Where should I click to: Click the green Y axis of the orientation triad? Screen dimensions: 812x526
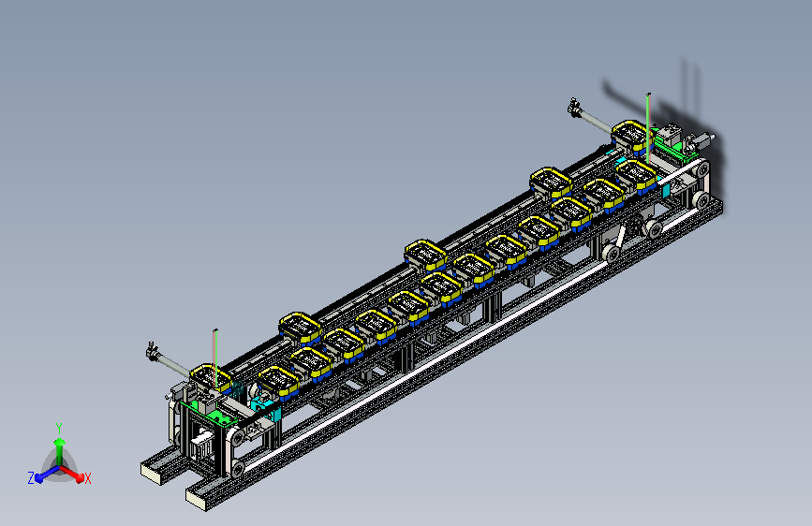click(59, 451)
